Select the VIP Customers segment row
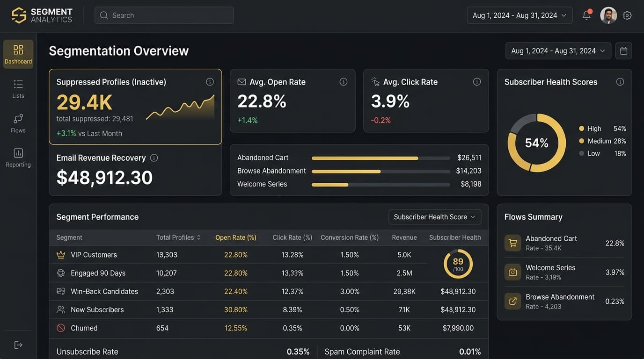 point(94,255)
